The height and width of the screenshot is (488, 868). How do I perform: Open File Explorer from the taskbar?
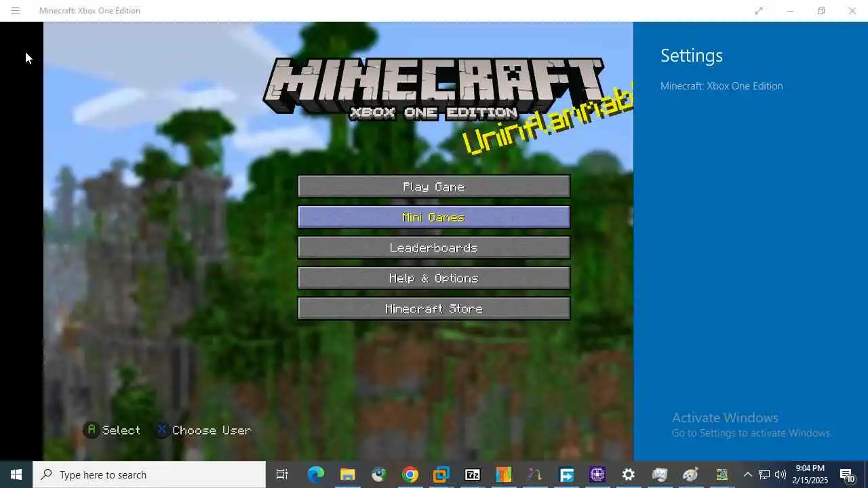(347, 474)
